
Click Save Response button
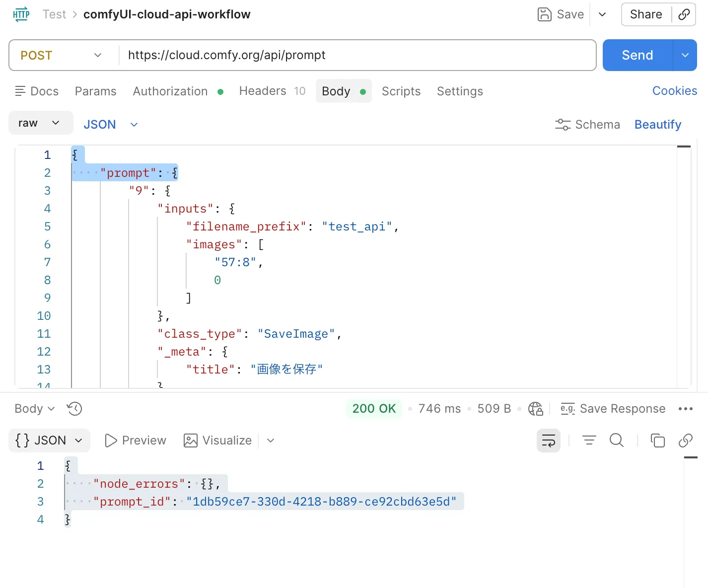tap(613, 409)
